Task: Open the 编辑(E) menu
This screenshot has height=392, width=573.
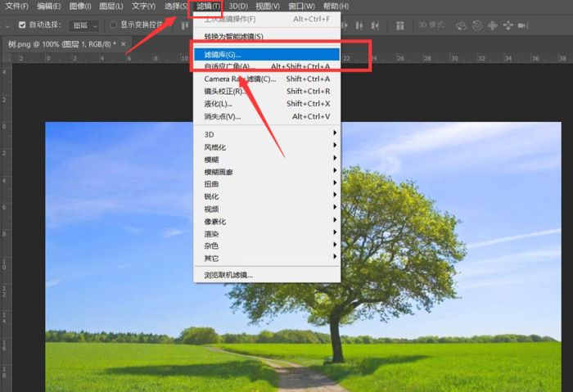Action: (48, 7)
